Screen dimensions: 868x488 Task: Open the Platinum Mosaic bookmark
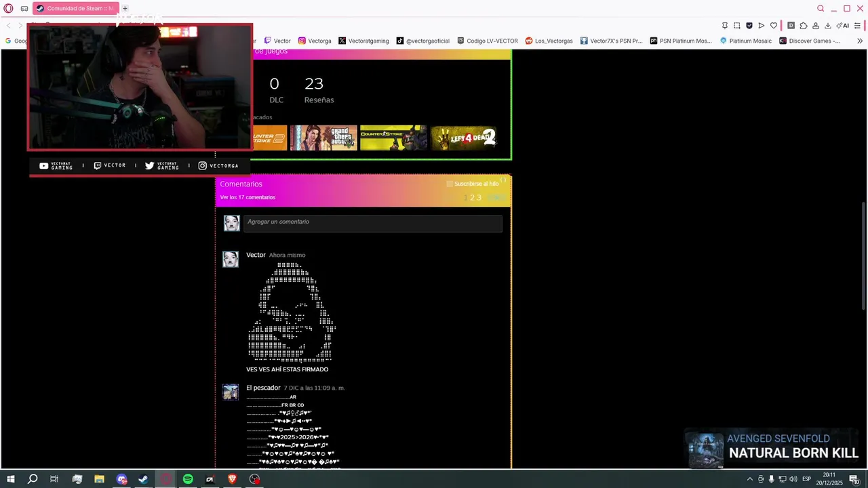coord(746,41)
